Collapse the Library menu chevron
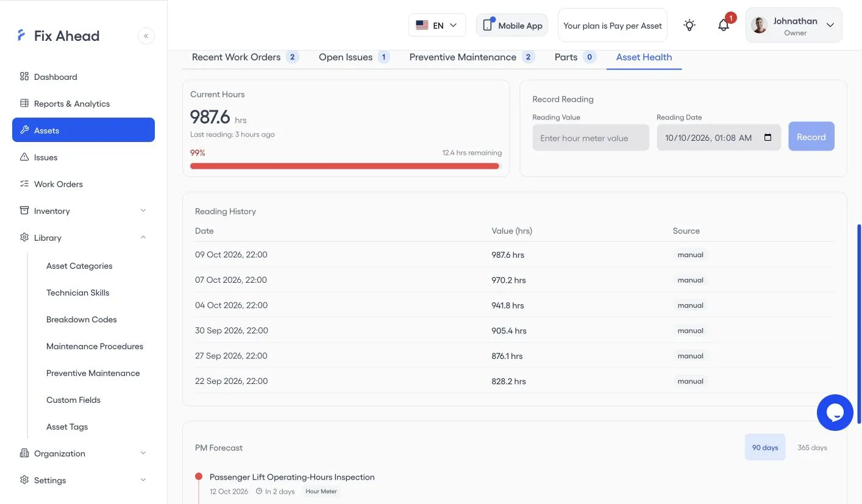The image size is (862, 504). (x=143, y=238)
